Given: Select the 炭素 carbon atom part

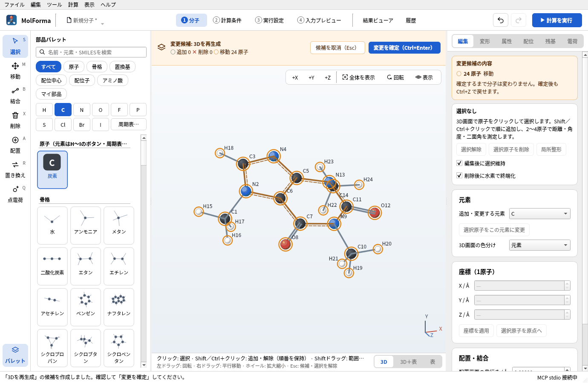Looking at the screenshot, I should coord(52,170).
